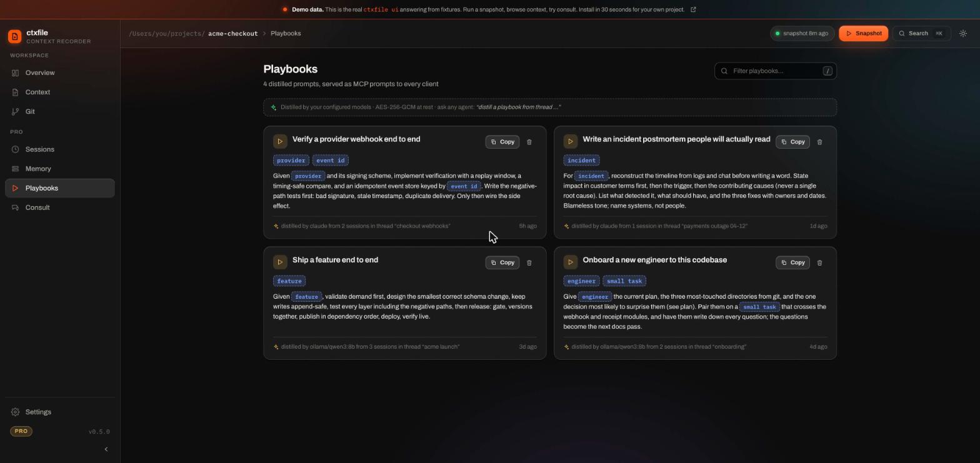Click the PRO badge
Image resolution: width=980 pixels, height=463 pixels.
pyautogui.click(x=21, y=431)
